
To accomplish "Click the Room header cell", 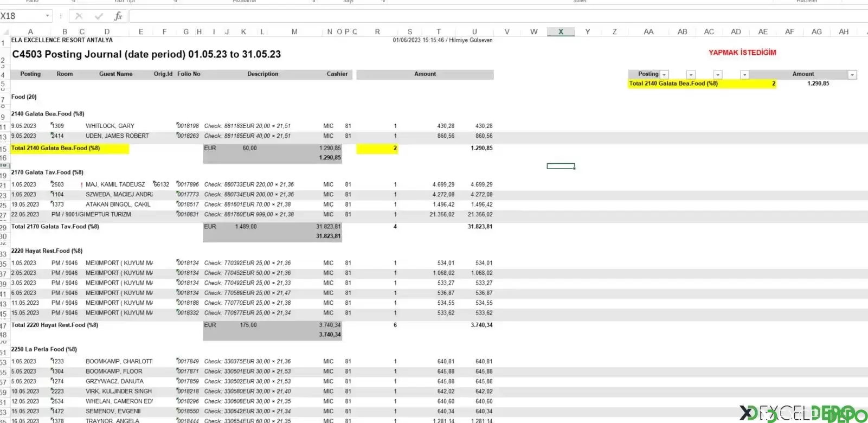I will pos(65,74).
